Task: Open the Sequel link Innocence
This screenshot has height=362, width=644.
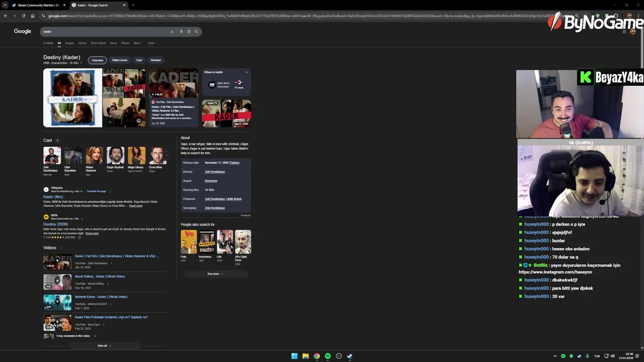Action: (x=211, y=181)
